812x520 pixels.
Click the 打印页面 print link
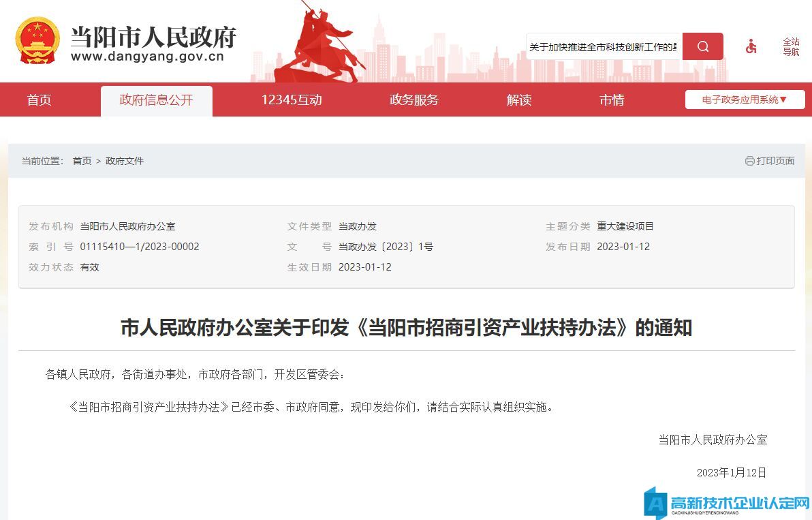coord(775,161)
